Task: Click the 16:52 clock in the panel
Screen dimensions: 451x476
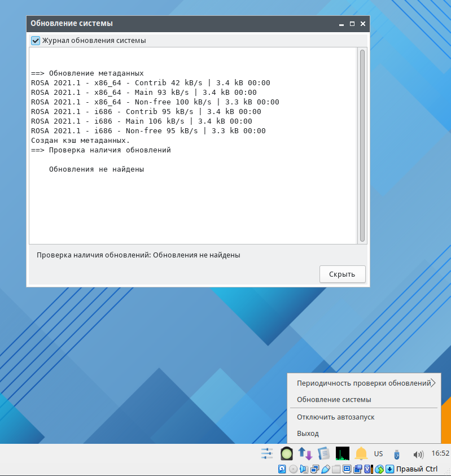Action: coord(440,453)
